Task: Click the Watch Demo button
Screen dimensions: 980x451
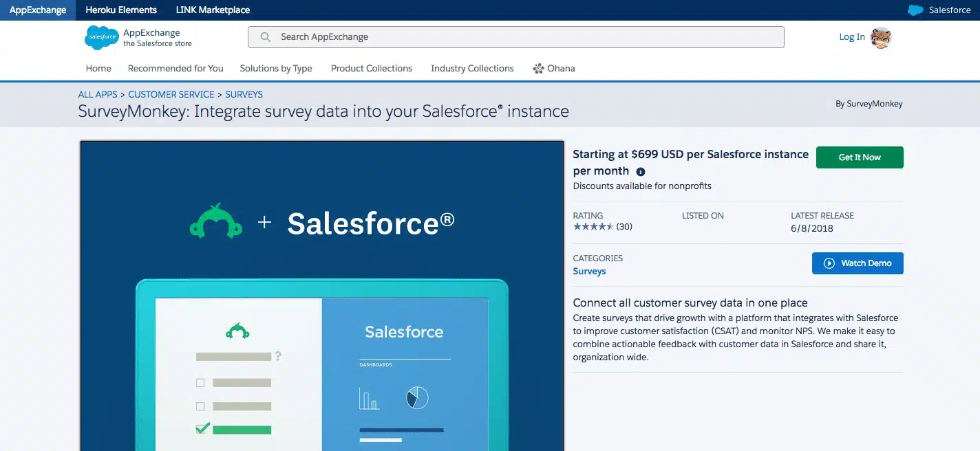Action: pyautogui.click(x=857, y=263)
